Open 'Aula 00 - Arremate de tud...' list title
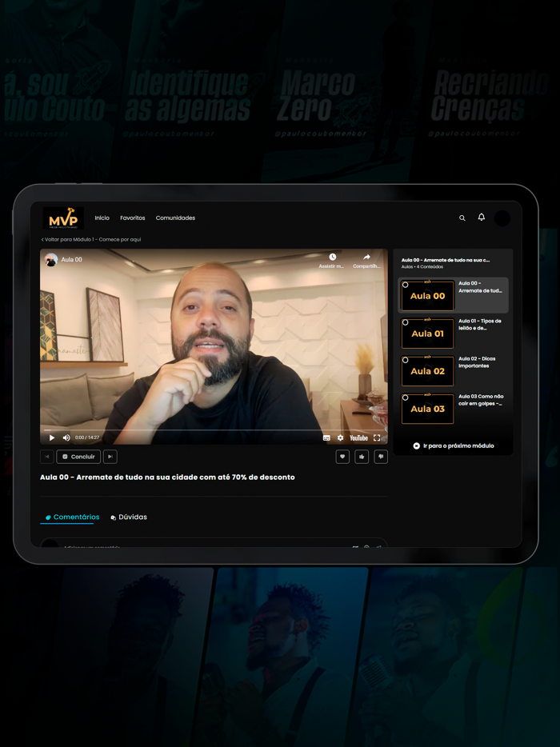 click(481, 287)
